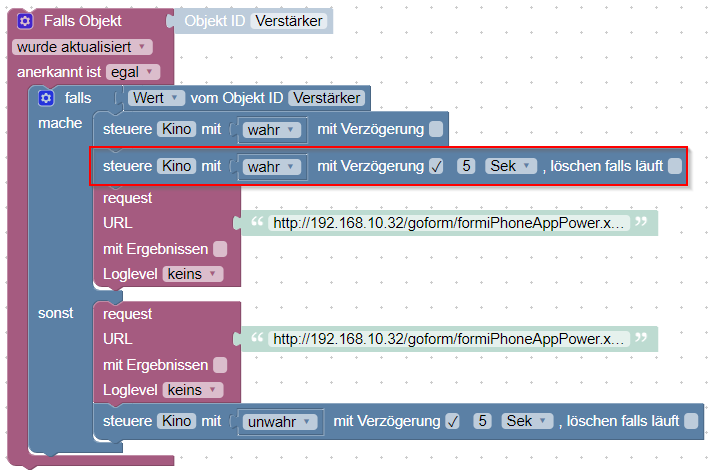Open 'wahr' dropdown in first steuere Kino block
The image size is (714, 472).
pos(271,130)
